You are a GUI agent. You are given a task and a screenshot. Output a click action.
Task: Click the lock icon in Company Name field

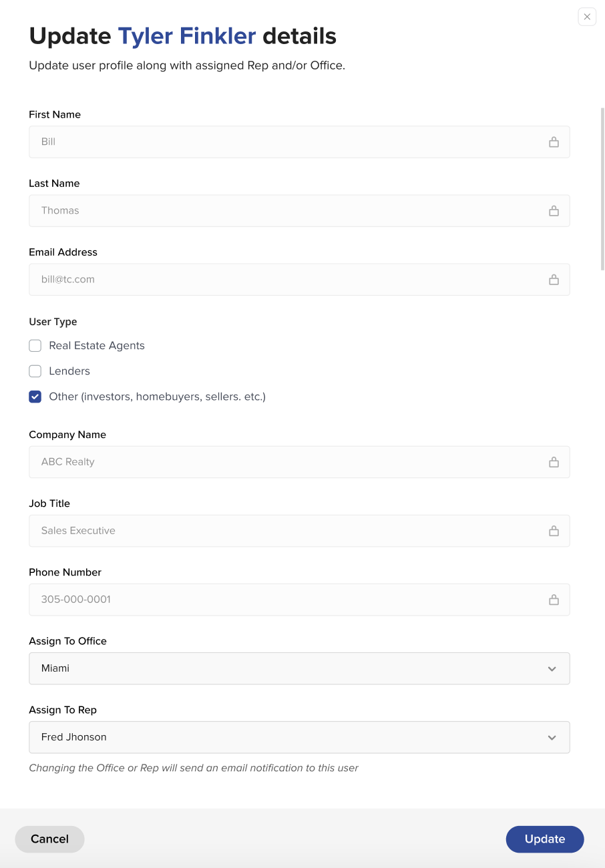point(554,462)
